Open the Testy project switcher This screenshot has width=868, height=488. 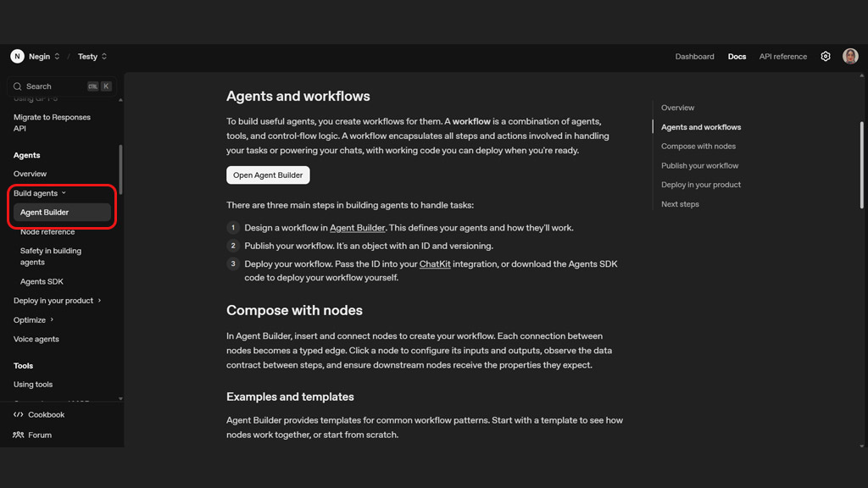[92, 57]
